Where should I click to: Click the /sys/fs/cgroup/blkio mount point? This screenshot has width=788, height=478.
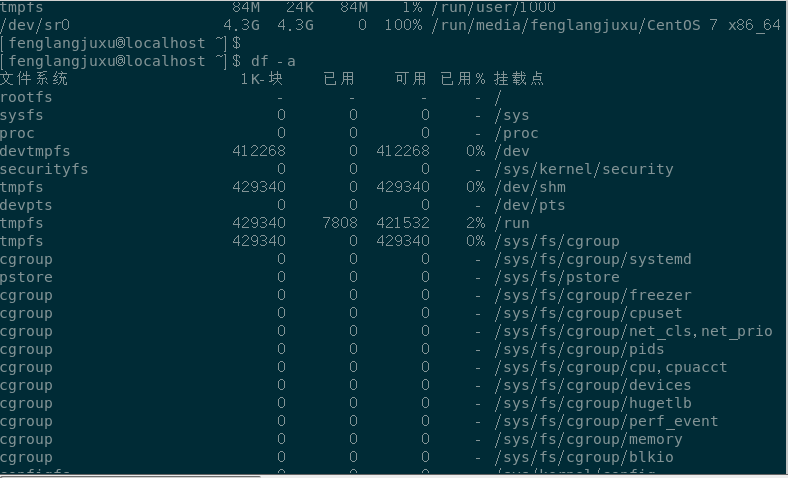click(584, 457)
